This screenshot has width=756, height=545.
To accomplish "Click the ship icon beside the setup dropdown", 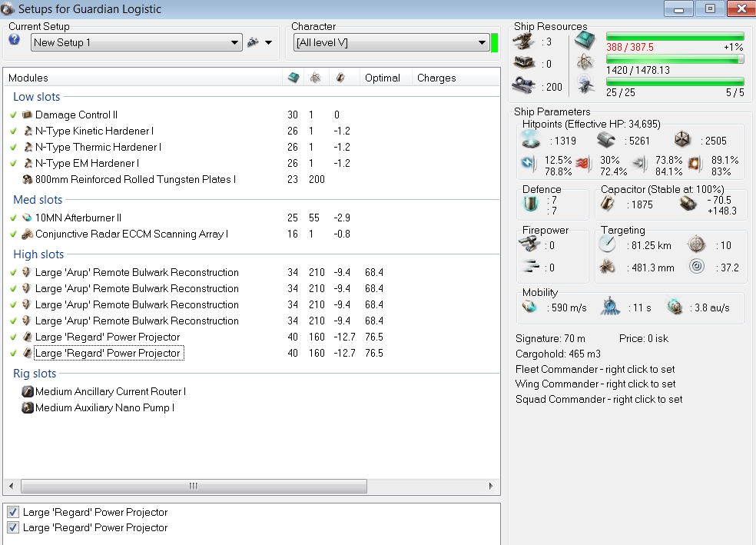I will coord(253,42).
